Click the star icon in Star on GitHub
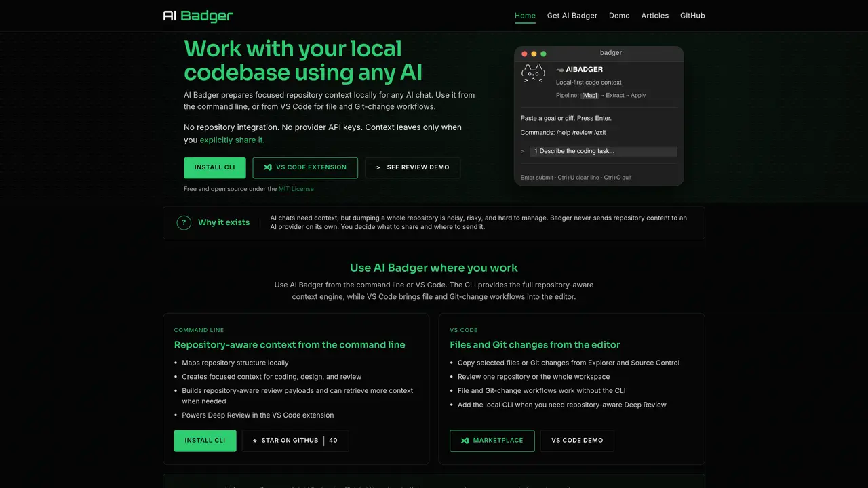The width and height of the screenshot is (868, 488). [x=255, y=441]
